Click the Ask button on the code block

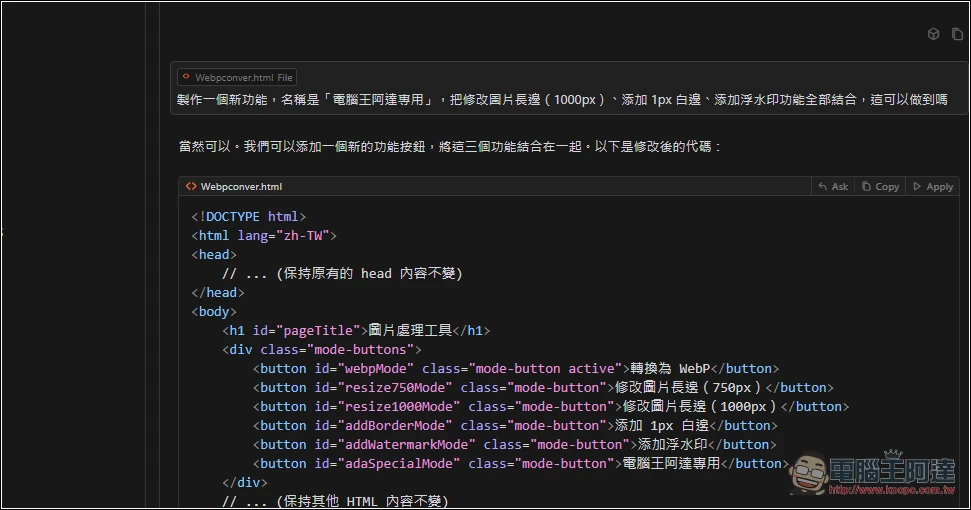tap(833, 186)
